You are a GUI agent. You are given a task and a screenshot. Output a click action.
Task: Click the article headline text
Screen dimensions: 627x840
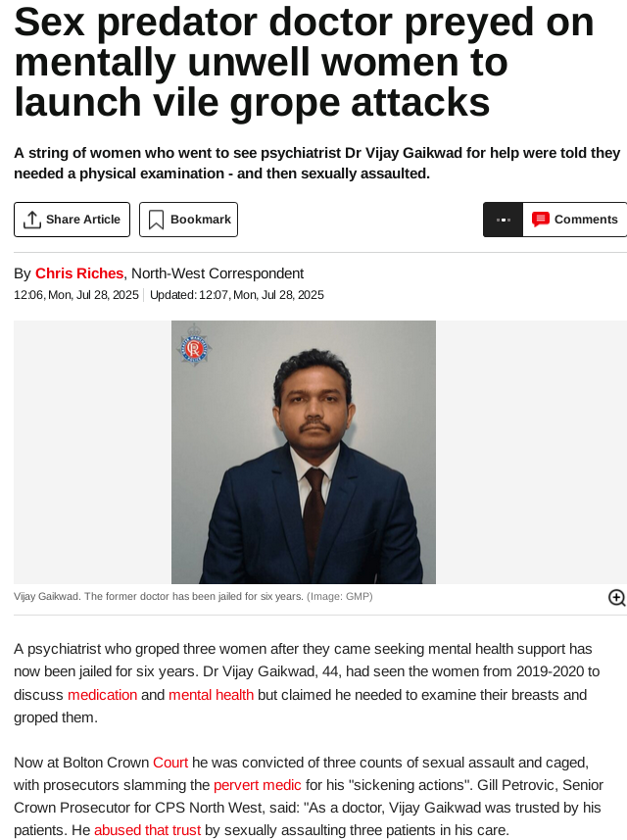coord(304,62)
